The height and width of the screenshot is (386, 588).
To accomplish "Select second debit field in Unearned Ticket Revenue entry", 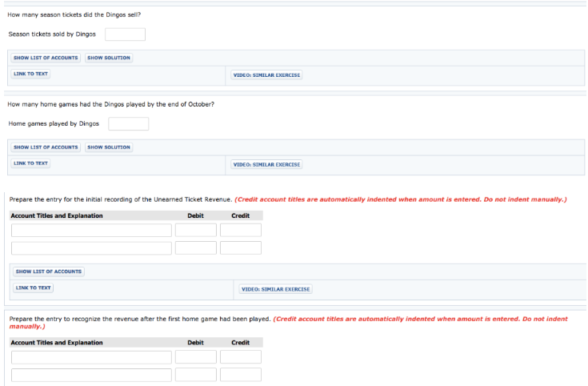I will (196, 247).
